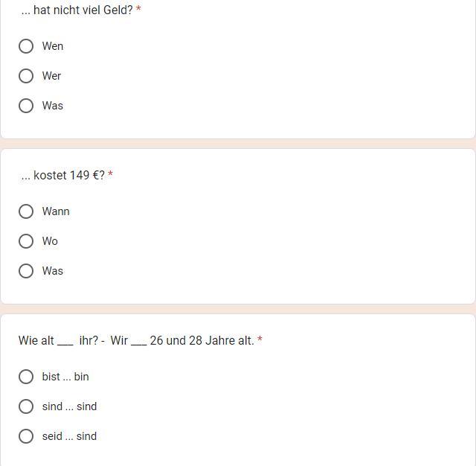Choose 'Was' radio under the Geld question
Viewport: 476px width, 466px height.
coord(26,106)
